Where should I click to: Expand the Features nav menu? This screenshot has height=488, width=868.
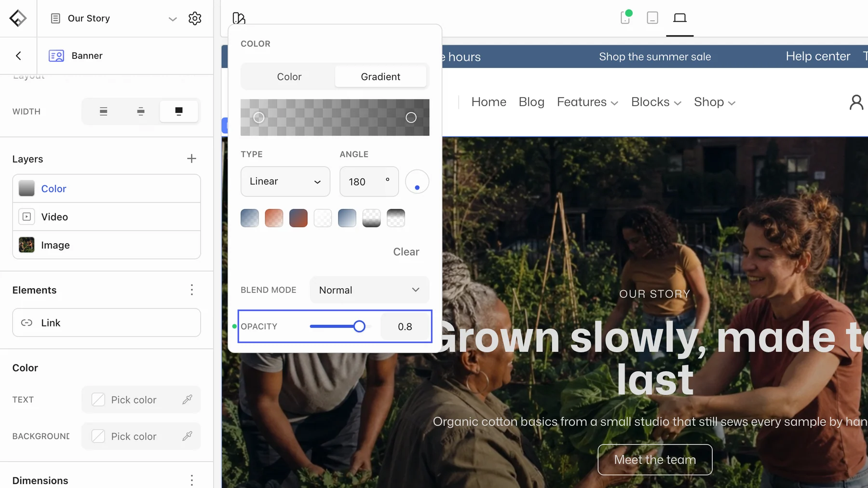pos(587,102)
